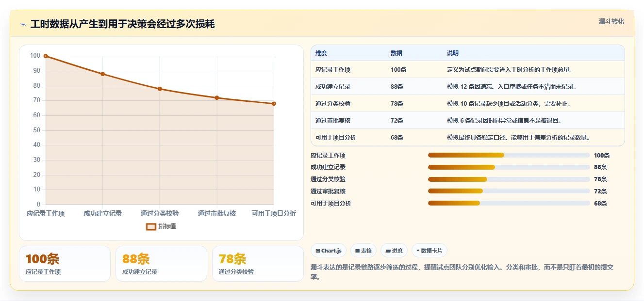Toggle the 指标值 legend swatch
Viewport: 644px width, 301px height.
[x=151, y=226]
